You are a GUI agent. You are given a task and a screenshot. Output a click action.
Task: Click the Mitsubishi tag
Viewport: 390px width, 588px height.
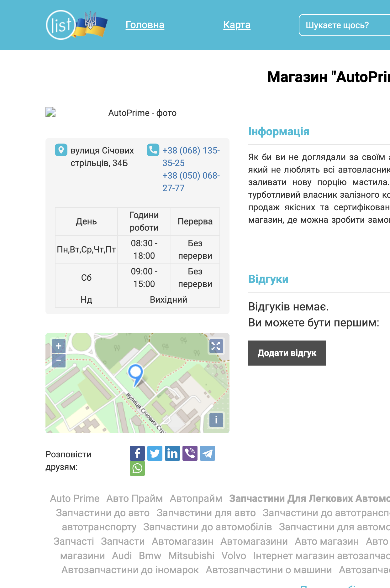pyautogui.click(x=192, y=556)
